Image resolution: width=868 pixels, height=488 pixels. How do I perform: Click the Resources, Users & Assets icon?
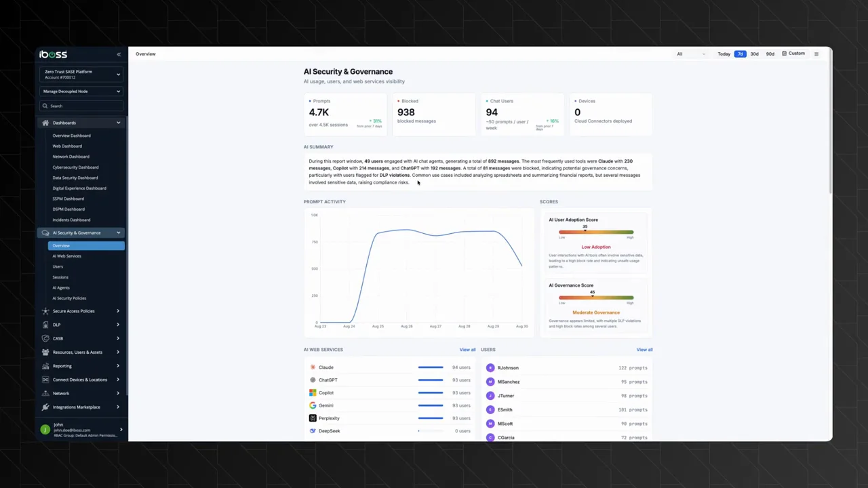(45, 352)
